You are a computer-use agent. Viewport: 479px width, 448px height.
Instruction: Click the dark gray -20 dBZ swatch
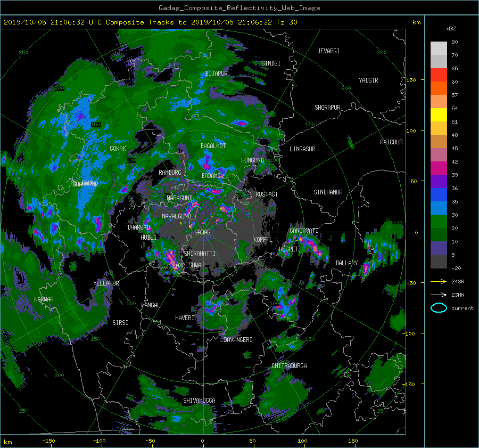(439, 262)
